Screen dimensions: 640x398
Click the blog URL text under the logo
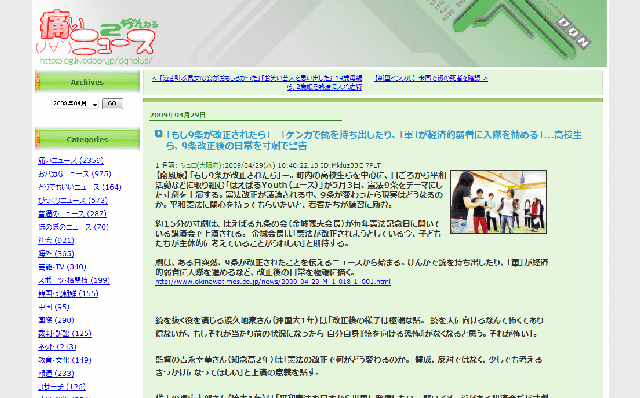coord(96,61)
